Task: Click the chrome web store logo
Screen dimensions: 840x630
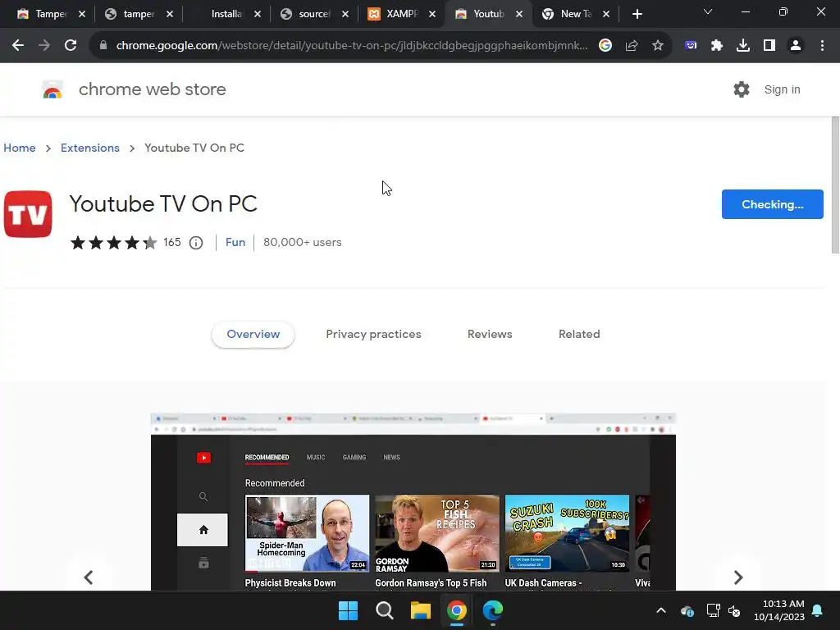Action: (x=52, y=89)
